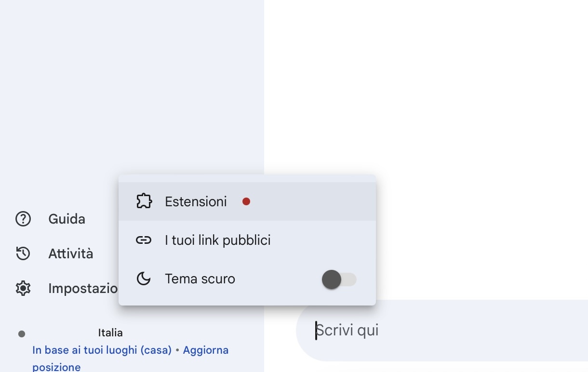Click the Estensioni puzzle piece icon
Image resolution: width=588 pixels, height=372 pixels.
pos(144,201)
